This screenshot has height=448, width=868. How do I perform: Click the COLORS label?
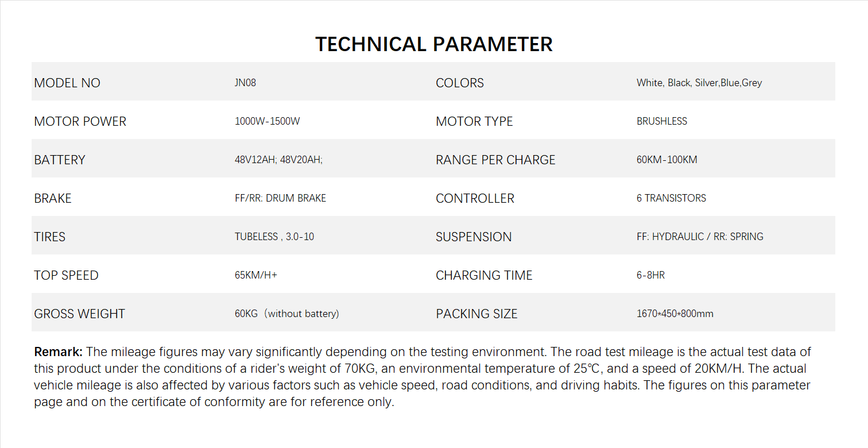(x=460, y=83)
